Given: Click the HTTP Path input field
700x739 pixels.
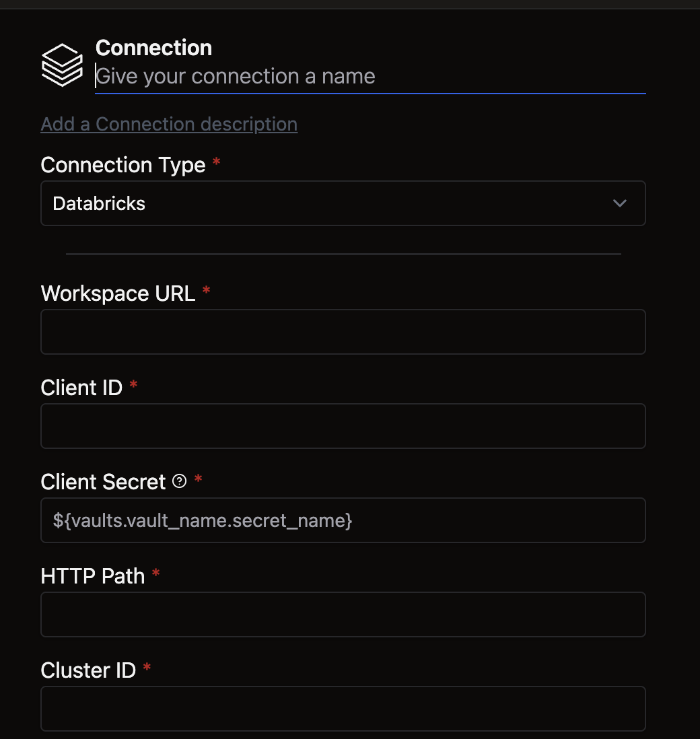Looking at the screenshot, I should tap(343, 614).
